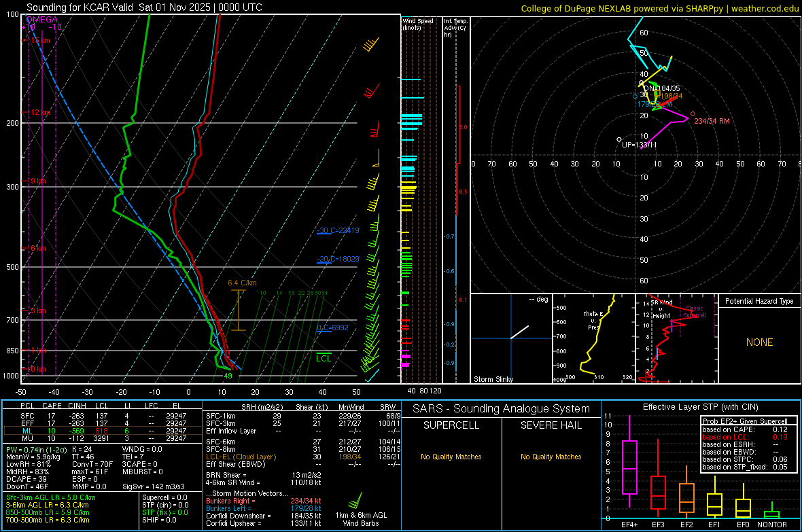802x532 pixels.
Task: Click the NONE hazard type text
Action: pyautogui.click(x=760, y=342)
